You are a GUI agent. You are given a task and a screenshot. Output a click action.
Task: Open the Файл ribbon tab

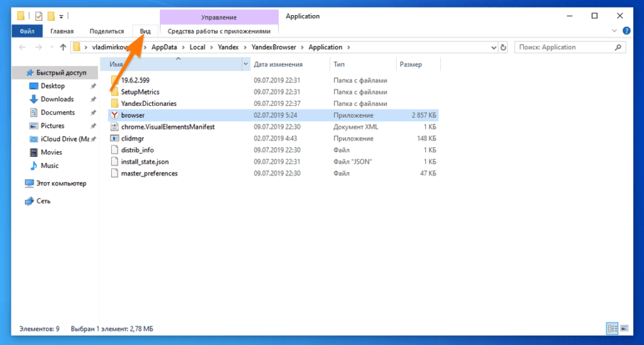(26, 31)
